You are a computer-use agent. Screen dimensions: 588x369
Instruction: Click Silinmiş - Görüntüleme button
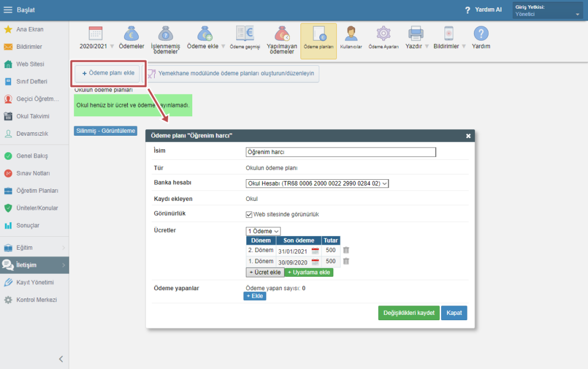105,131
